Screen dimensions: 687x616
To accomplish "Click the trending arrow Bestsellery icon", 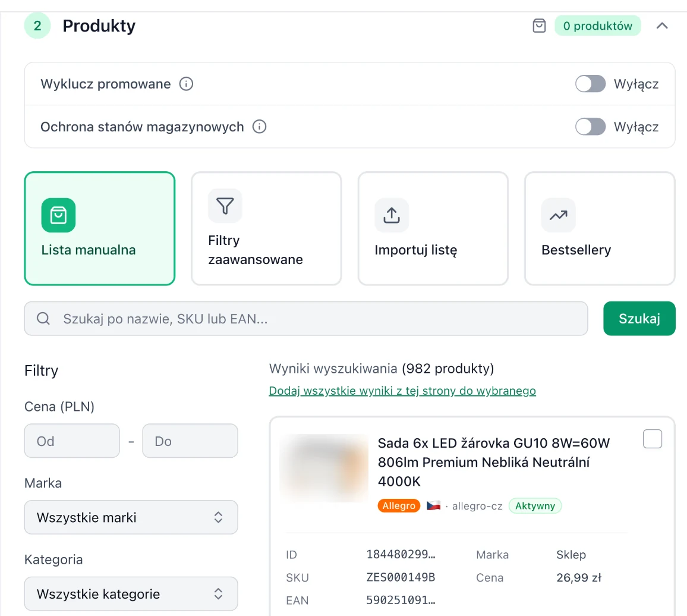I will click(x=559, y=215).
